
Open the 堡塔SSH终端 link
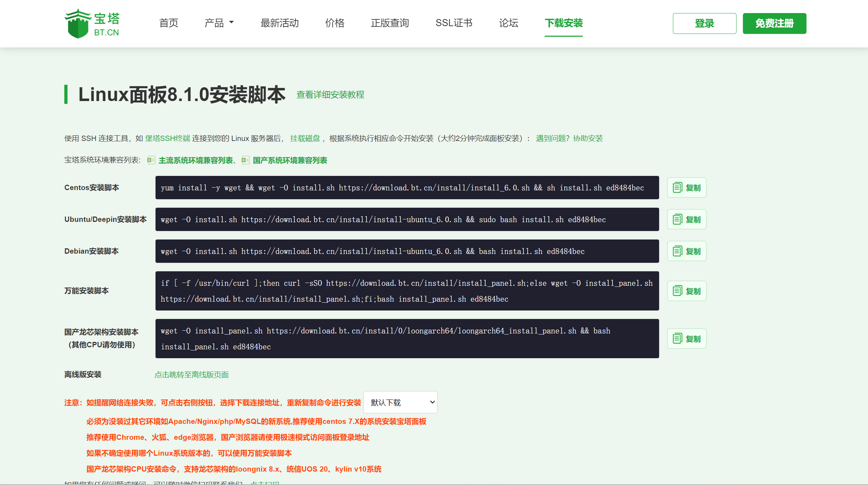click(x=168, y=138)
